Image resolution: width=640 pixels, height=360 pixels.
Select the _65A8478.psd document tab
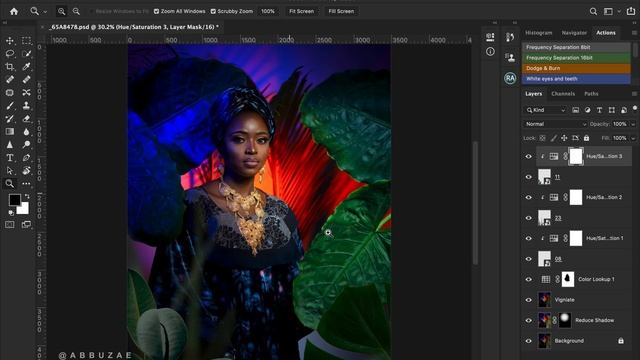pos(134,27)
